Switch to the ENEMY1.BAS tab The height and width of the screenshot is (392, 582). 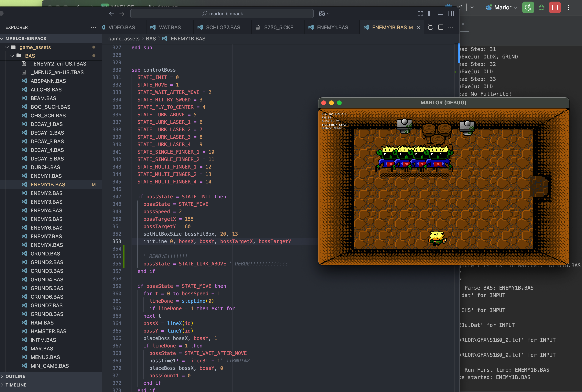pos(332,27)
